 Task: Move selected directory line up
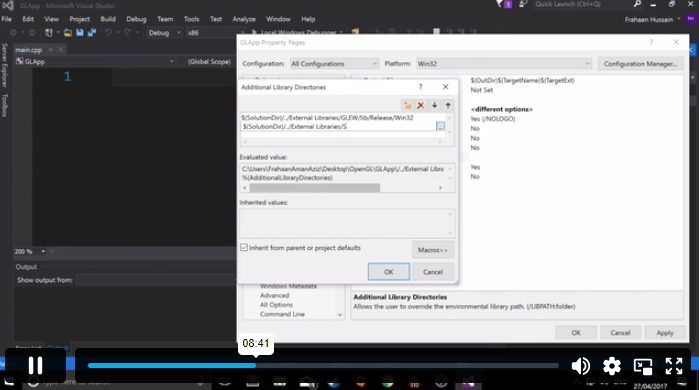click(x=448, y=105)
